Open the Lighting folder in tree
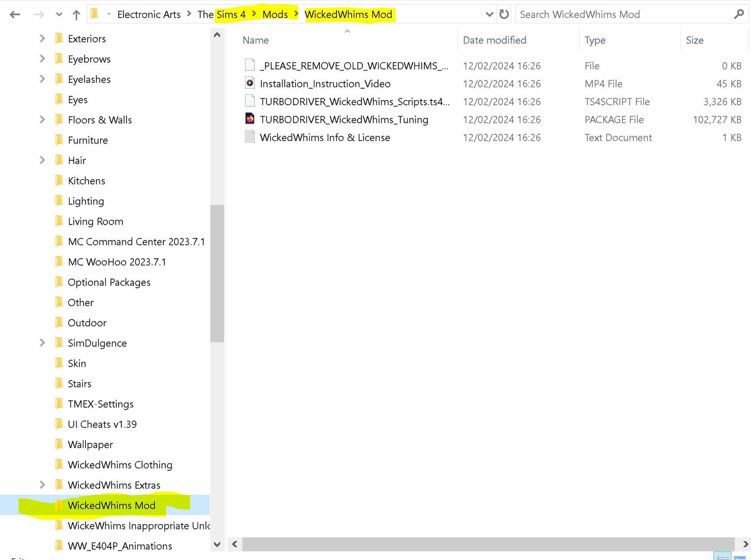 click(x=86, y=201)
